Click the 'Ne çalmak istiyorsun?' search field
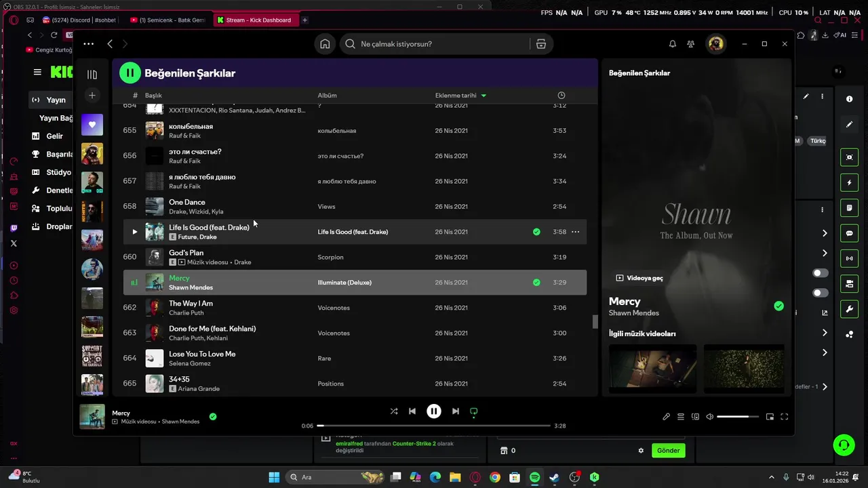Image resolution: width=868 pixels, height=488 pixels. coord(434,44)
